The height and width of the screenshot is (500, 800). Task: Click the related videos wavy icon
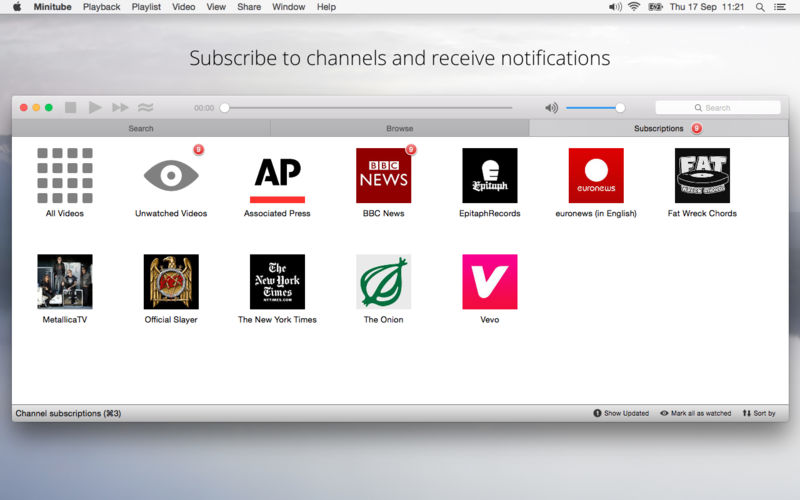[x=145, y=108]
